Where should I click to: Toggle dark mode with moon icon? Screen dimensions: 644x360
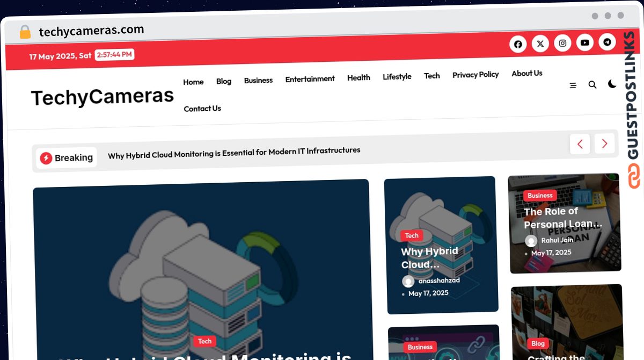click(612, 84)
